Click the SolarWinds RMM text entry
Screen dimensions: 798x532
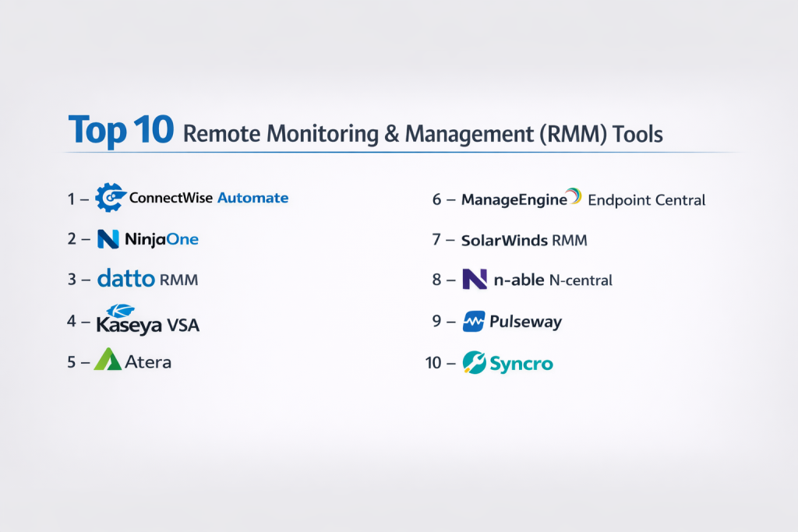[x=524, y=241]
